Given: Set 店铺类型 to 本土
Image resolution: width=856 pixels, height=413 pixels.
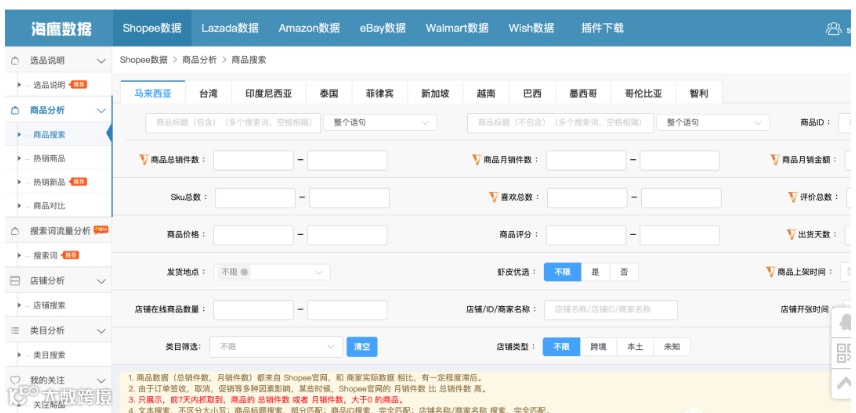Looking at the screenshot, I should (x=635, y=346).
